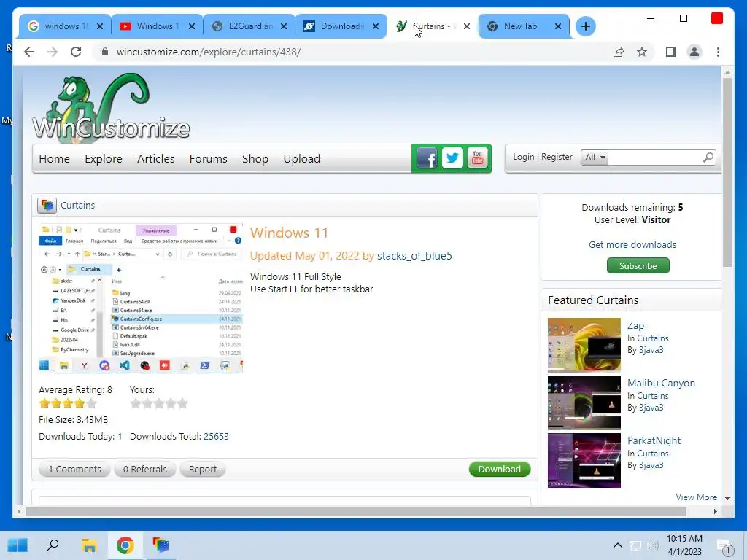Open the 1 Comments button
The height and width of the screenshot is (560, 747).
[x=74, y=469]
